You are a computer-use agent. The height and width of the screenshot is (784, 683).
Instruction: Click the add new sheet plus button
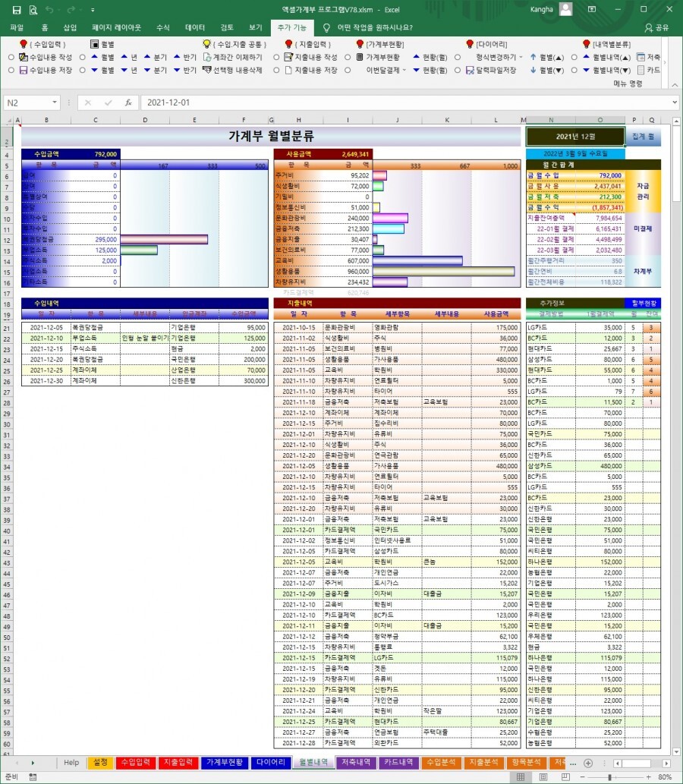pyautogui.click(x=588, y=763)
